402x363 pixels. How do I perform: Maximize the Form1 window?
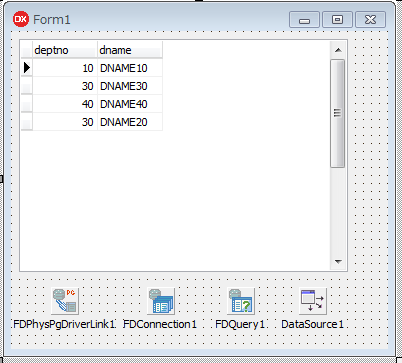(x=337, y=20)
